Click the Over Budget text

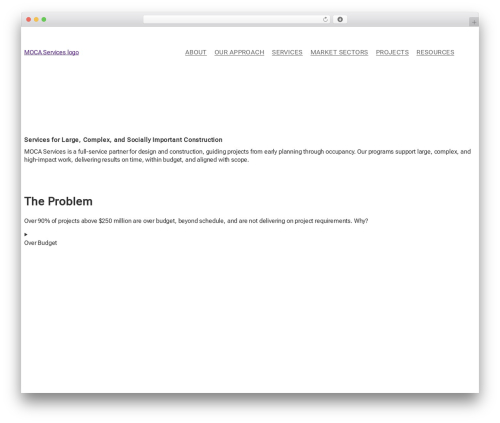40,243
